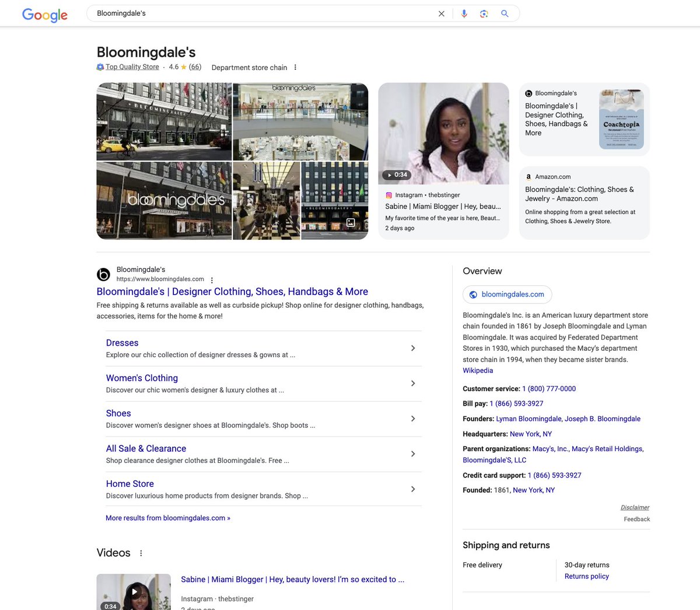
Task: Open the Shoes link
Action: tap(118, 413)
